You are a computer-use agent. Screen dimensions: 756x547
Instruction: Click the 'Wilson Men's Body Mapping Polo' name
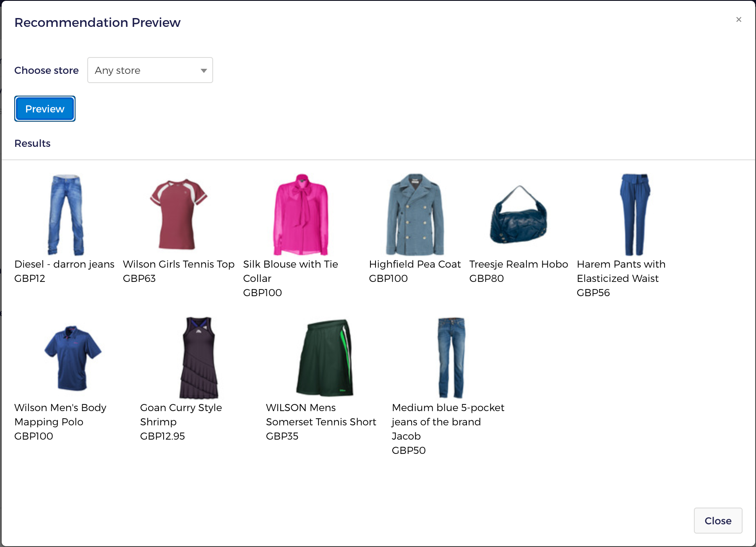(60, 415)
